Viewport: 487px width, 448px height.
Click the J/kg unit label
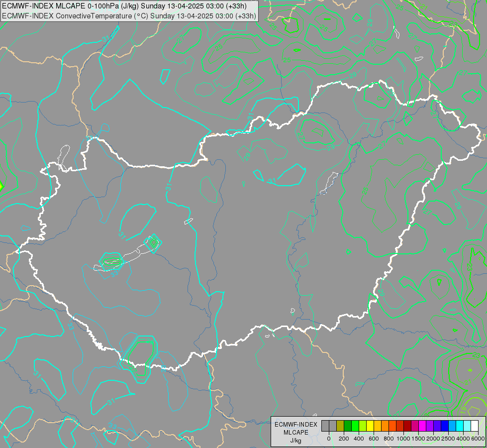click(x=296, y=441)
